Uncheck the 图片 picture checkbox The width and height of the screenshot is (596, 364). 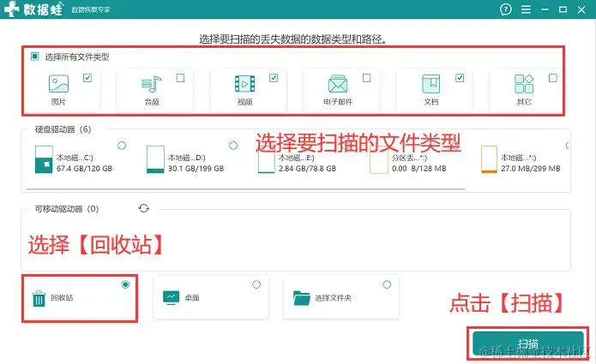(x=87, y=78)
